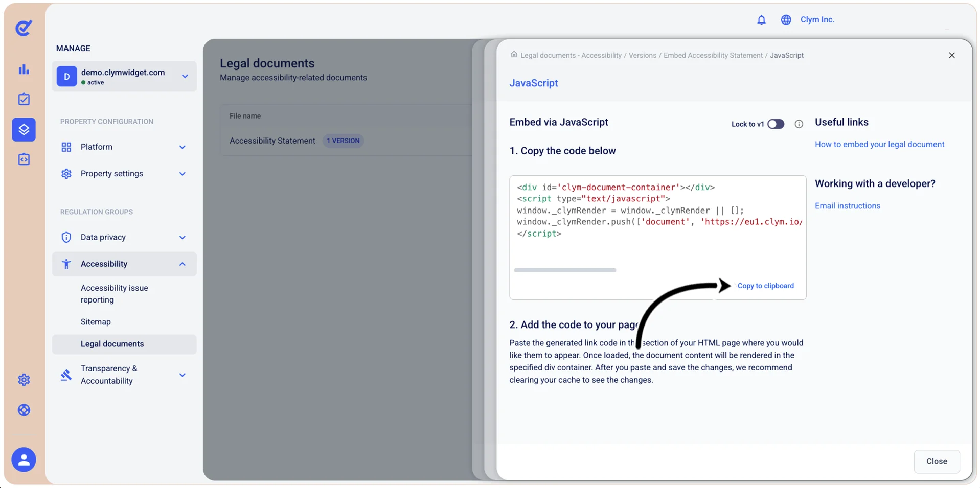
Task: Click the 1 VERSION badge
Action: tap(343, 141)
